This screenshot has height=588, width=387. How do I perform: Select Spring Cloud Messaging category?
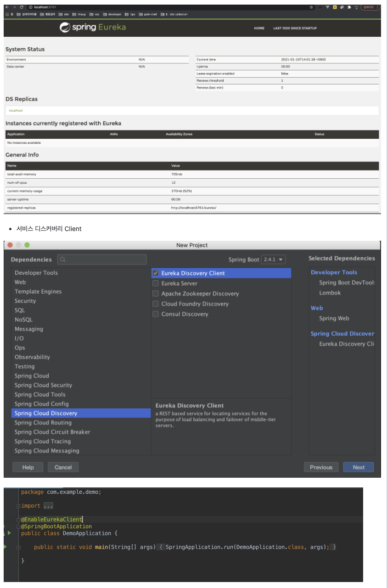[x=47, y=451]
